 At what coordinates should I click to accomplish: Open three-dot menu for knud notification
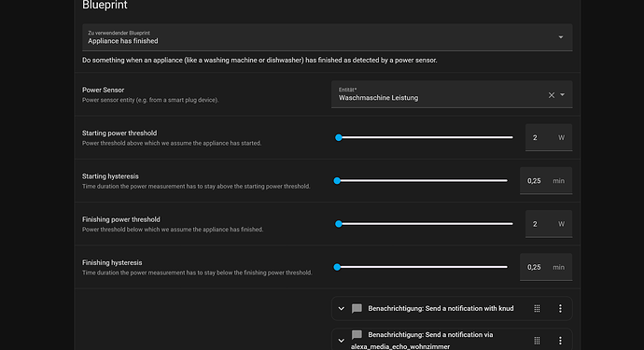560,309
